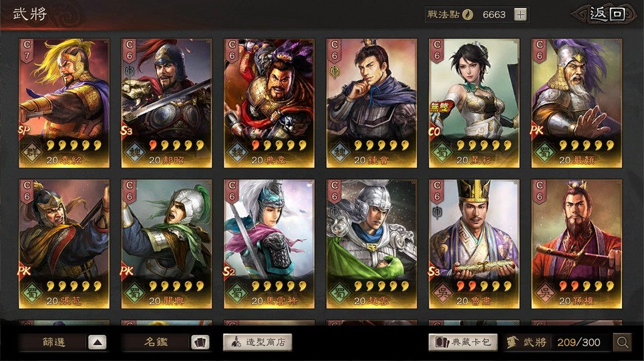Open the 造型商店 skin shop
Viewport: 644px width, 361px height.
[257, 342]
